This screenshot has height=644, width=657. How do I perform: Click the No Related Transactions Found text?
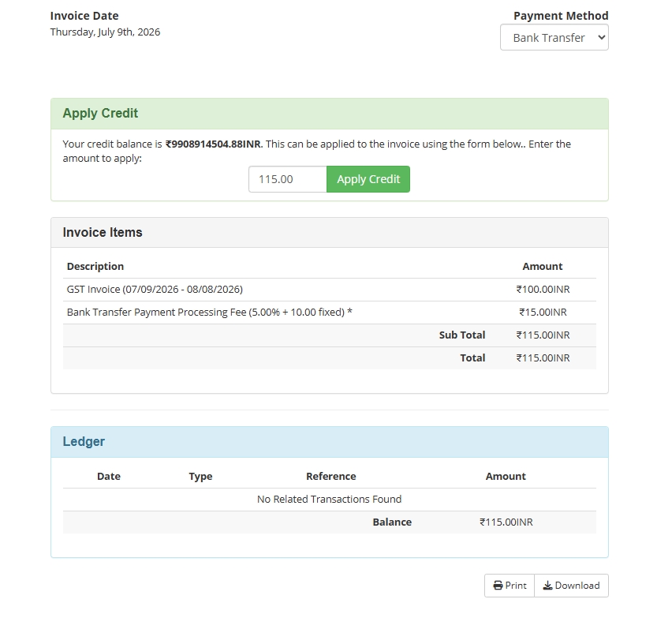pos(330,500)
